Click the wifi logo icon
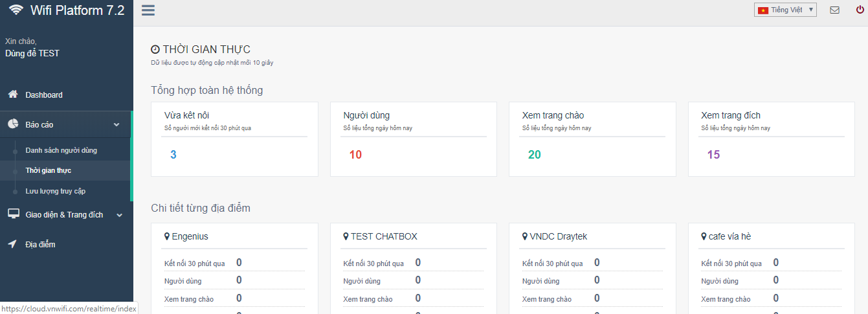The width and height of the screenshot is (868, 314). tap(16, 10)
